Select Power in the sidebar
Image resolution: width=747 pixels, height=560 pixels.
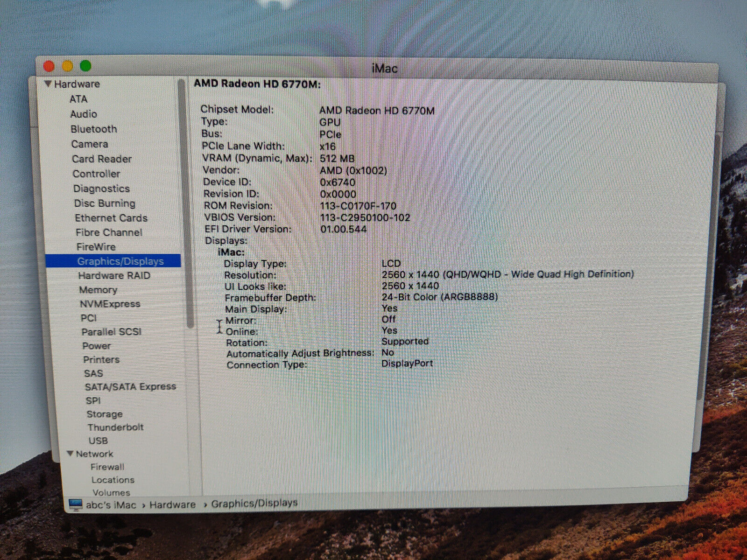click(x=96, y=346)
